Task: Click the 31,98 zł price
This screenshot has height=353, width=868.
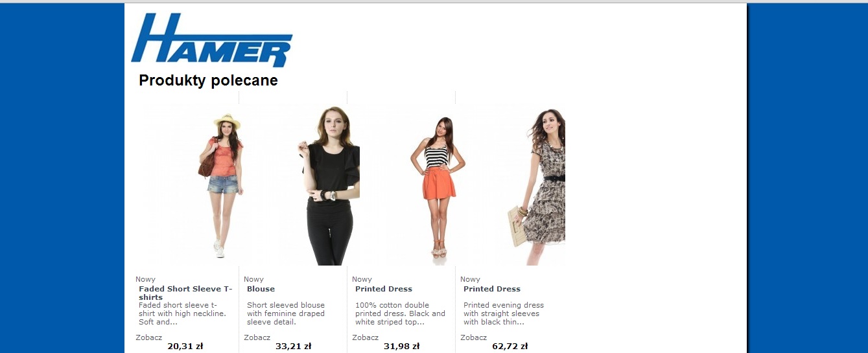Action: tap(402, 346)
